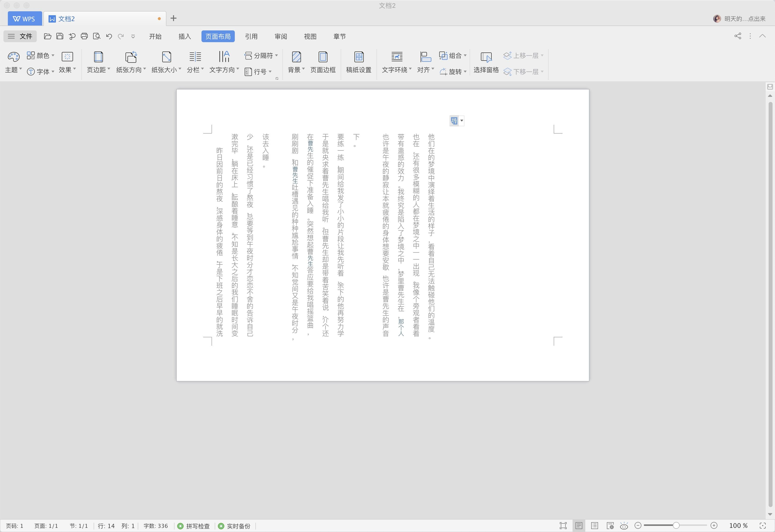Collapse the ribbon with the chevron arrow
775x532 pixels.
pyautogui.click(x=762, y=36)
